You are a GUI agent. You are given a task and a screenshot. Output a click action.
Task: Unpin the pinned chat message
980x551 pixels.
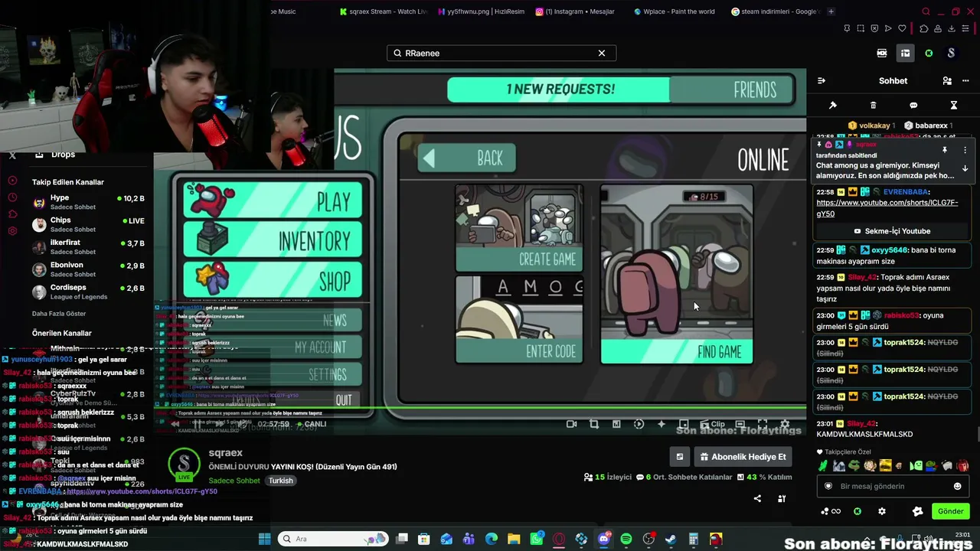pos(945,150)
